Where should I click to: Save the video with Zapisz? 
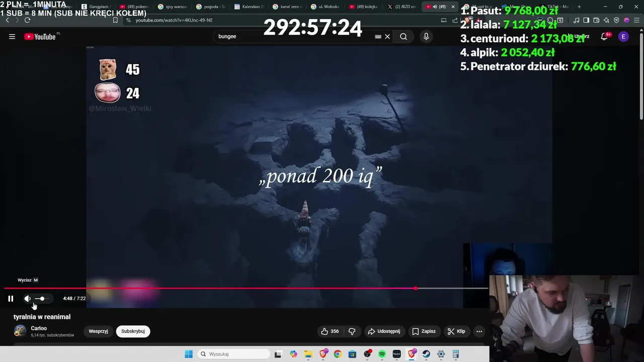coord(424,331)
